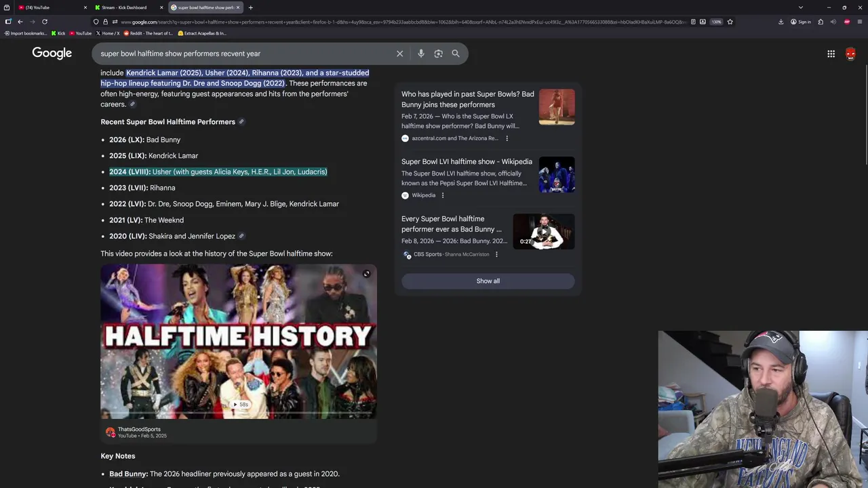Open 'Every Super Bowl halftime performer' CBS link
Viewport: 868px width, 488px height.
click(452, 224)
